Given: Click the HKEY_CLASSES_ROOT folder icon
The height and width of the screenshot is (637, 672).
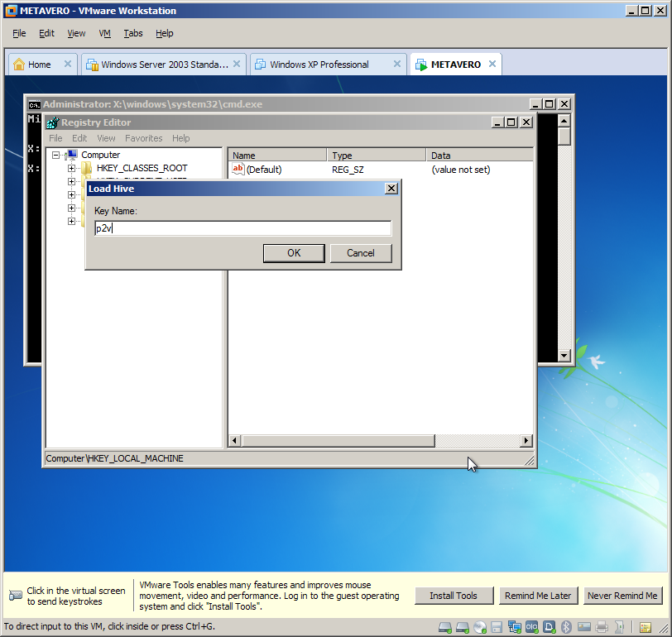Looking at the screenshot, I should coord(87,168).
